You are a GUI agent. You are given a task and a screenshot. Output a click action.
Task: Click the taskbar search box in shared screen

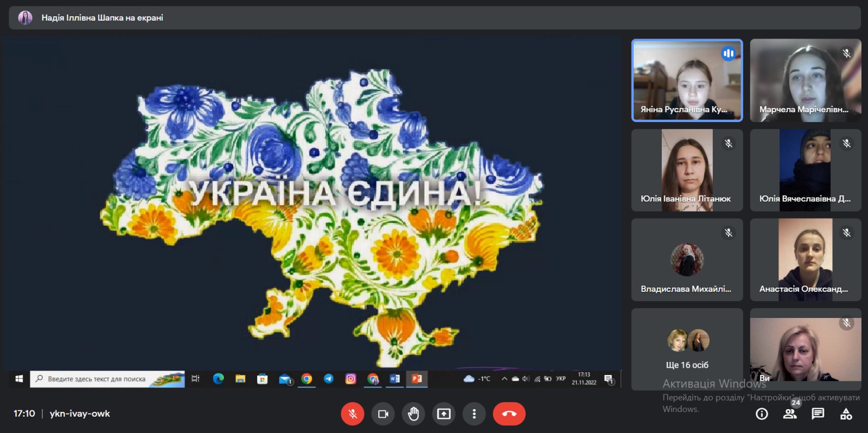(107, 379)
